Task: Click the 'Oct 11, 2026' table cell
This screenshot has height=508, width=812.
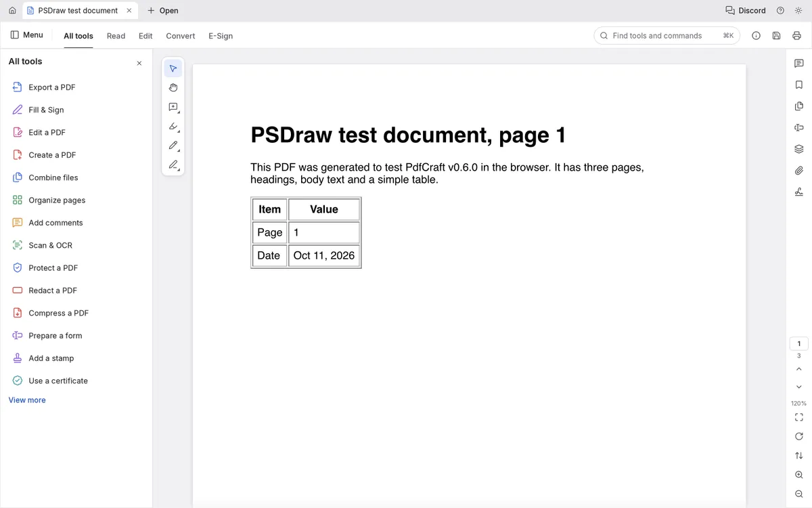Action: (x=324, y=255)
